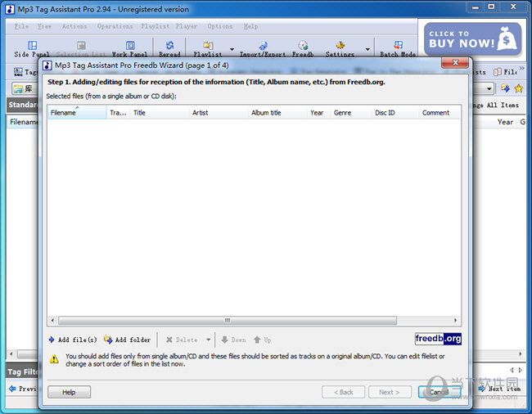The height and width of the screenshot is (414, 532).
Task: Sort by Genre column header
Action: [351, 113]
